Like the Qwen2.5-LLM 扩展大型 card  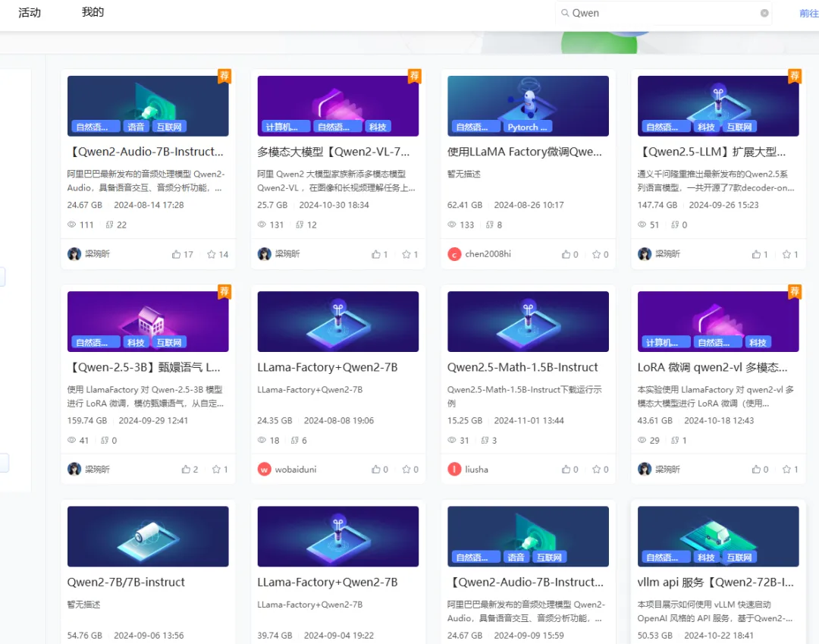(x=756, y=254)
